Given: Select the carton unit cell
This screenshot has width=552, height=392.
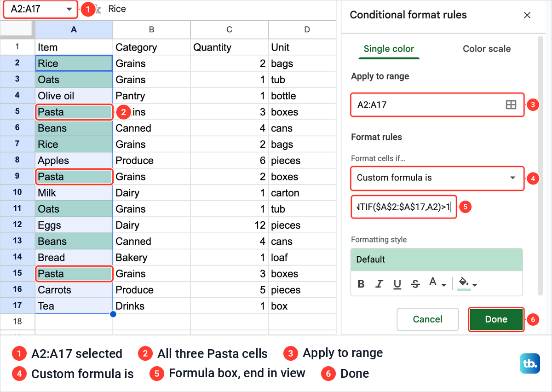Looking at the screenshot, I should (302, 193).
